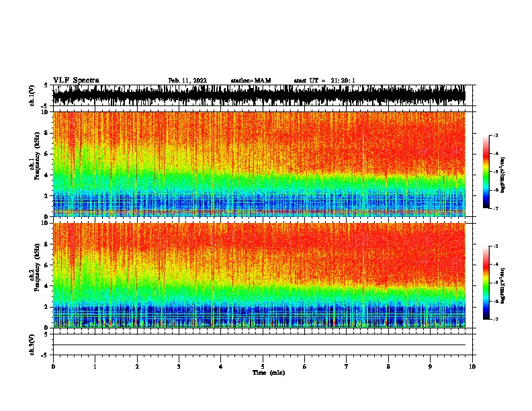Viewport: 532px width, 411px height.
Task: Click time axis tick label '3'
Action: point(179,366)
